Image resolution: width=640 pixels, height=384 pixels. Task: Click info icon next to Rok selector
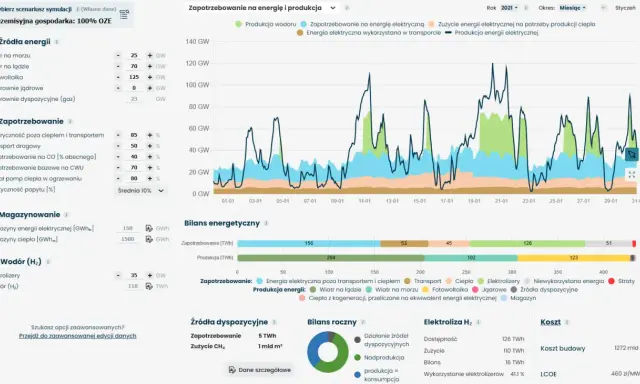(526, 8)
